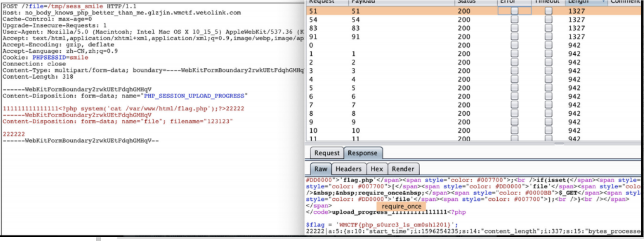The width and height of the screenshot is (644, 241).
Task: Enable the Error checkbox on request 91
Action: tap(514, 37)
